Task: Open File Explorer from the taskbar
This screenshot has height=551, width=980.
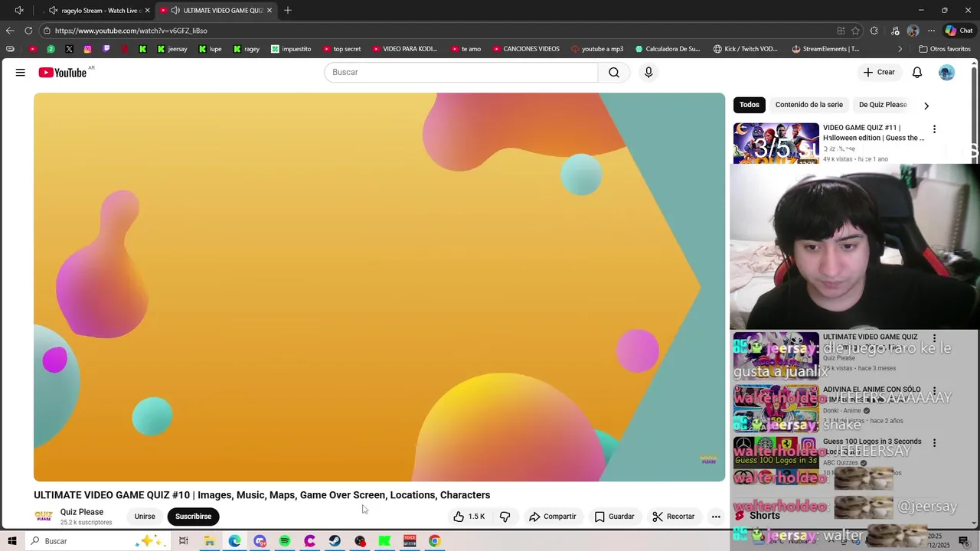Action: point(209,541)
